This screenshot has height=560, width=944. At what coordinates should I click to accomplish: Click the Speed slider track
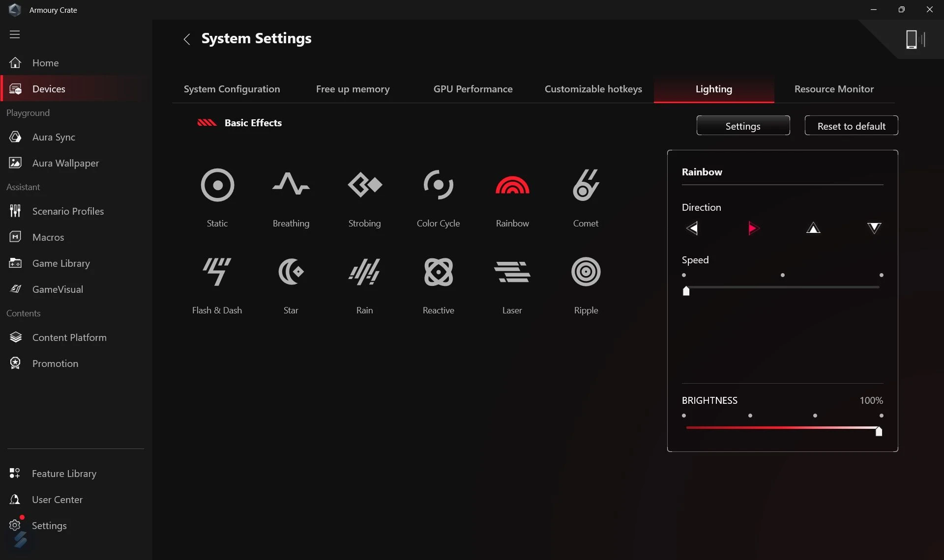coord(783,287)
